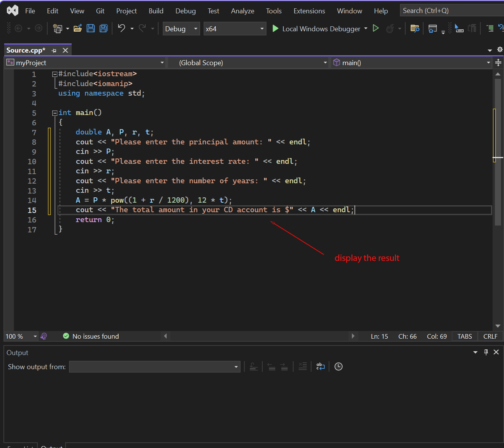Open the Output panel window position dropdown

(x=475, y=352)
